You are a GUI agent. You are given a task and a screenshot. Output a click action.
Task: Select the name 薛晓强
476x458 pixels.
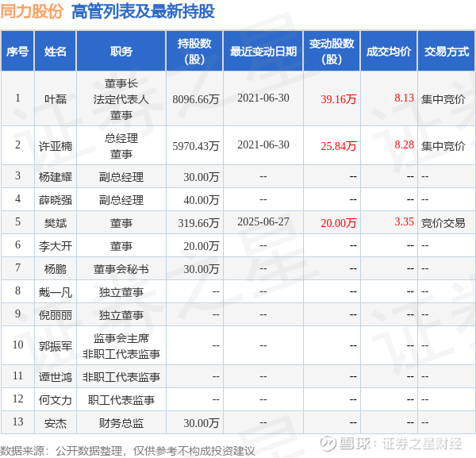pyautogui.click(x=56, y=200)
